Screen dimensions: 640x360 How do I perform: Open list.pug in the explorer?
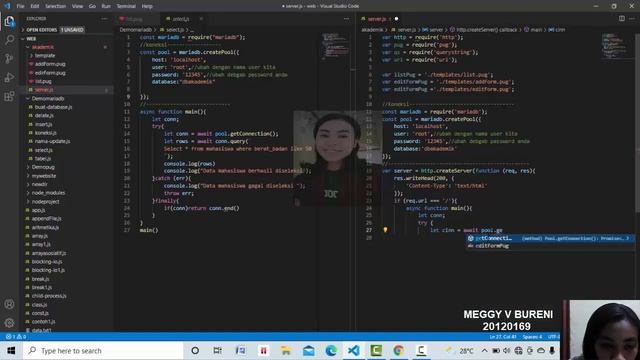[43, 82]
